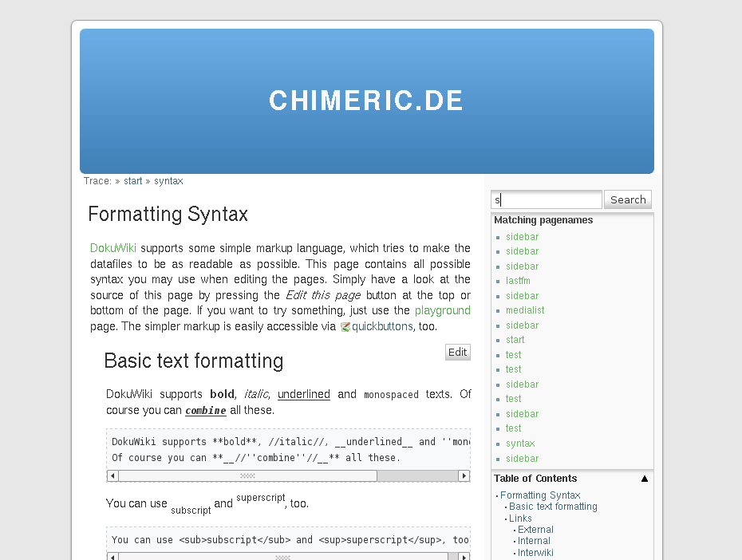Follow the green DokuWiki link in intro paragraph
The image size is (742, 560).
click(113, 248)
